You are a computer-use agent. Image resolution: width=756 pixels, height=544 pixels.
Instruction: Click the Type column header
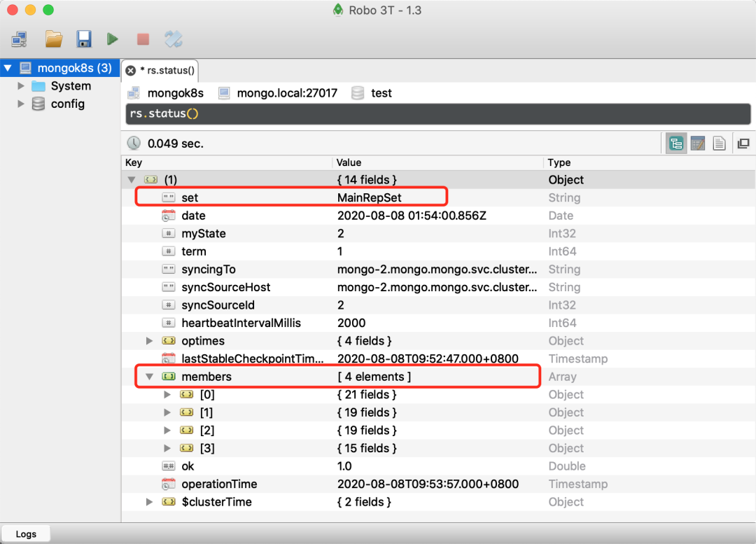(650, 162)
